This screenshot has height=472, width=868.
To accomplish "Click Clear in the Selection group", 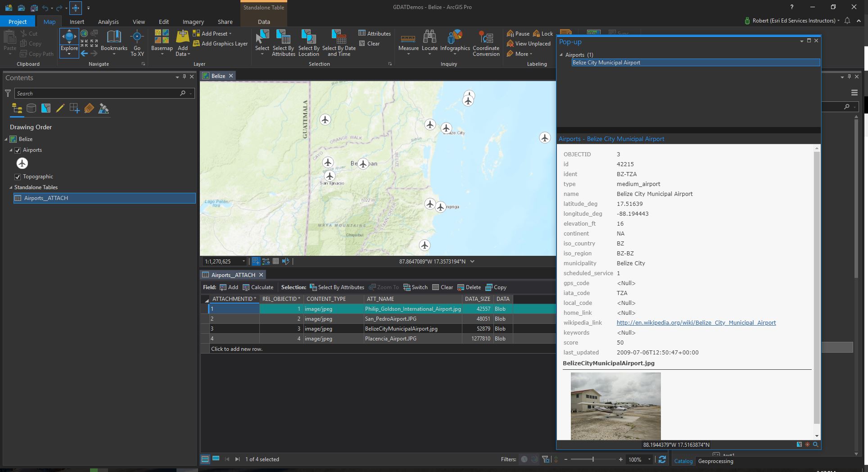I will [372, 43].
